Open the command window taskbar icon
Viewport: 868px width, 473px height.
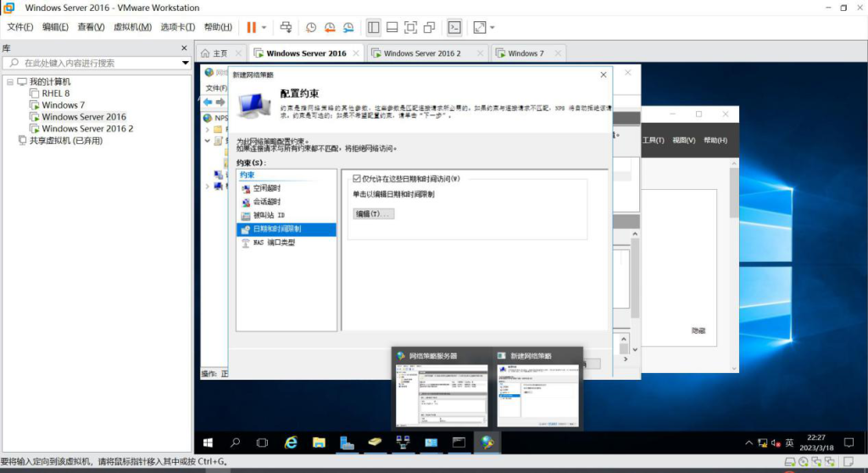459,442
